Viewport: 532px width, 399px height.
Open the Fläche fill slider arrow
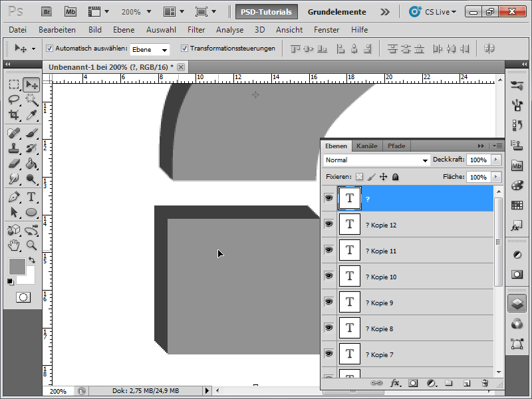[x=496, y=177]
